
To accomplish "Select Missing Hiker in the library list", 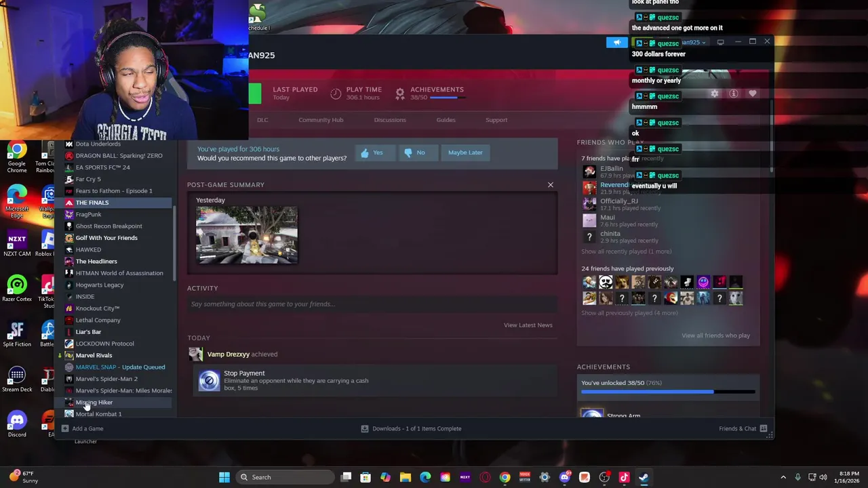I will click(94, 403).
